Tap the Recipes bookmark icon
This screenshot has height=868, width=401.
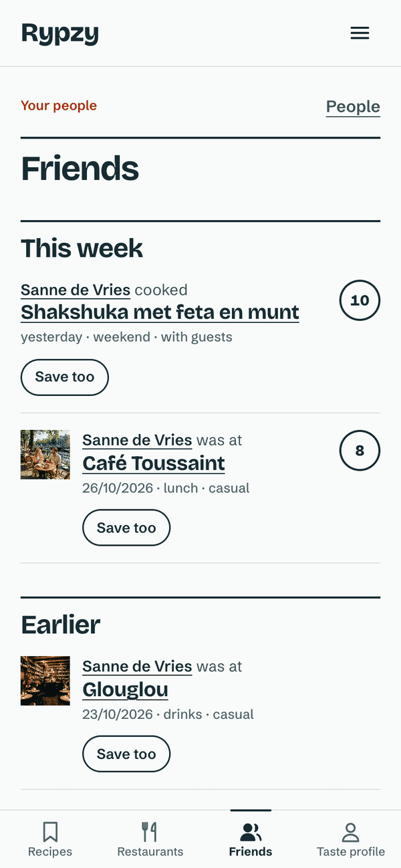pyautogui.click(x=50, y=832)
